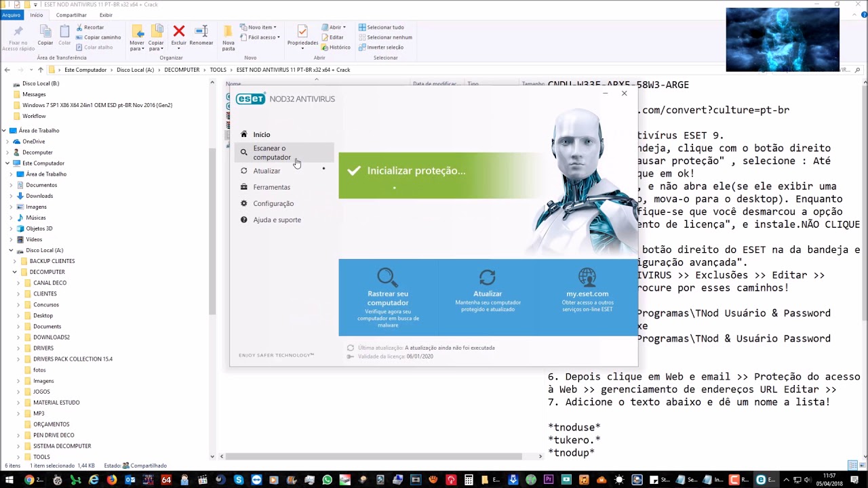Open Chrome from the taskbar

coord(29,480)
